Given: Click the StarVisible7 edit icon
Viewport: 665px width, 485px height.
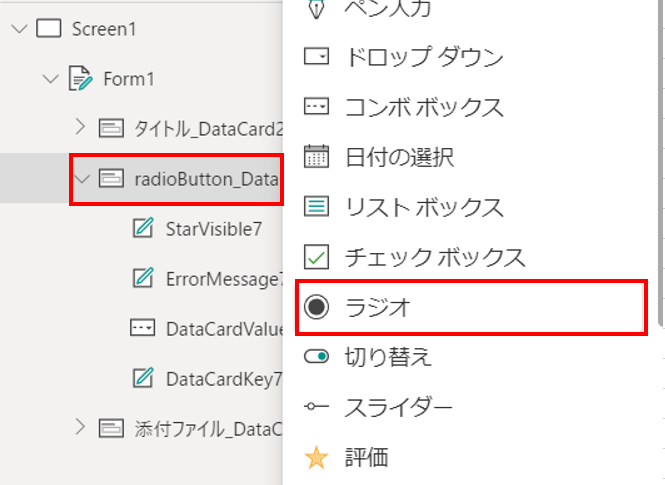Looking at the screenshot, I should click(144, 229).
